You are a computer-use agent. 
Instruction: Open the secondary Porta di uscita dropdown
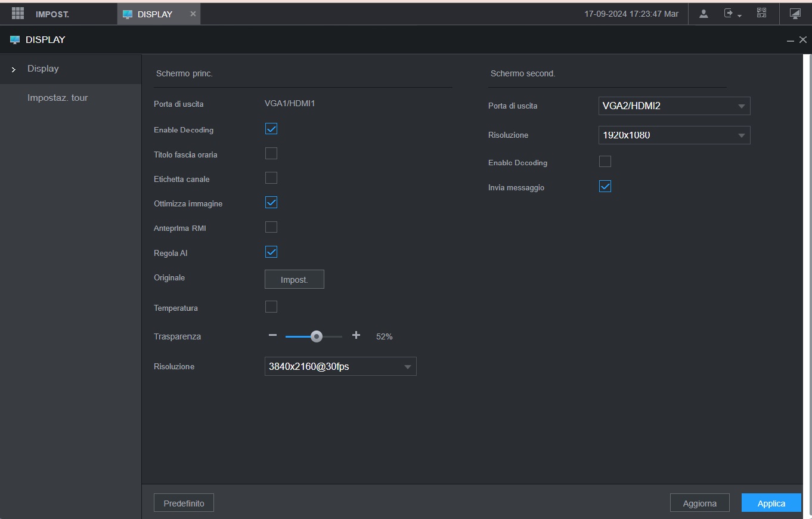[x=674, y=106]
